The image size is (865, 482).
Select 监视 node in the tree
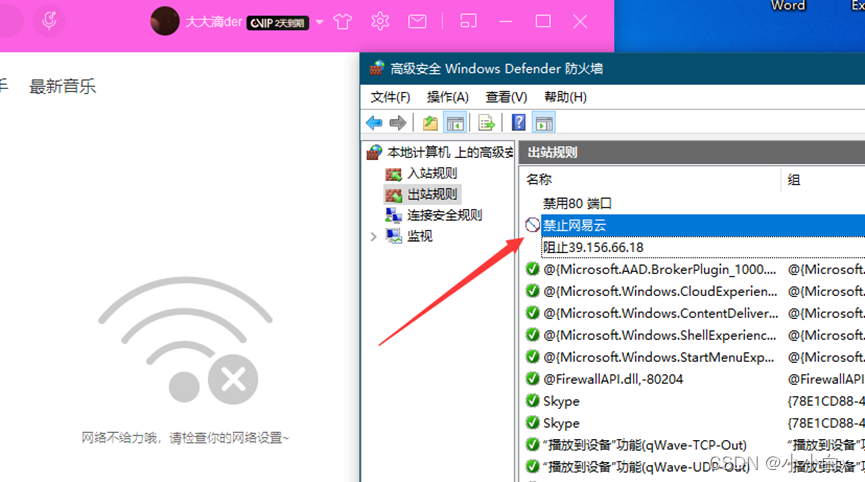pyautogui.click(x=419, y=236)
